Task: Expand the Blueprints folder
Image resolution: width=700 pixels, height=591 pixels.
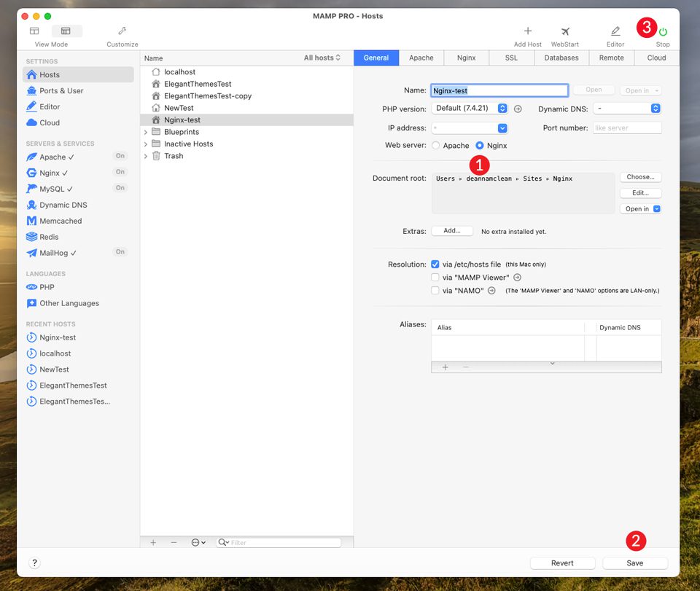Action: point(145,131)
